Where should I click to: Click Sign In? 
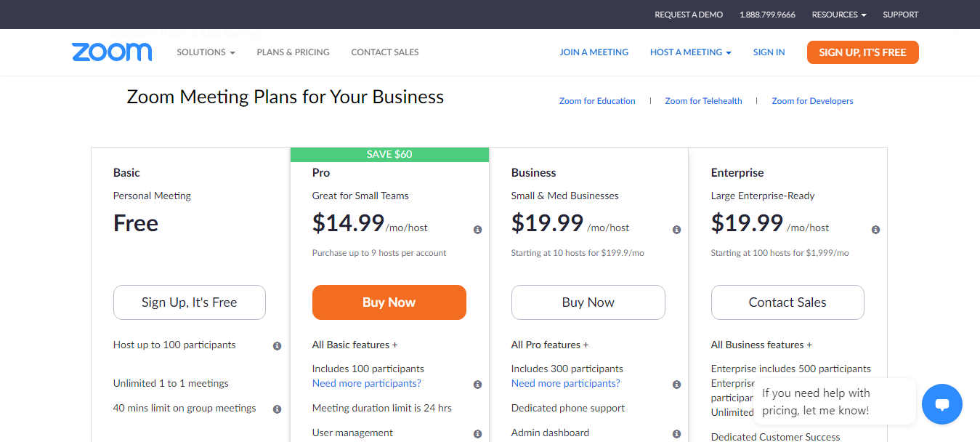pos(769,52)
